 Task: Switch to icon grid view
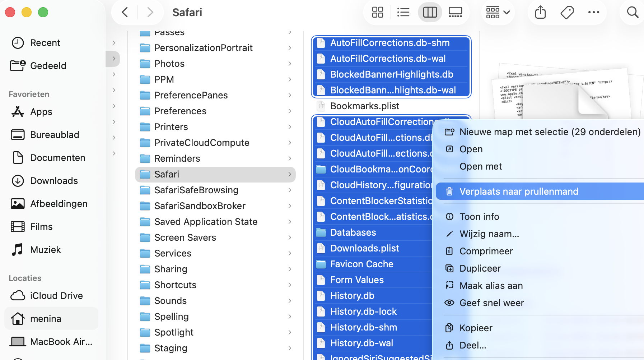[377, 12]
